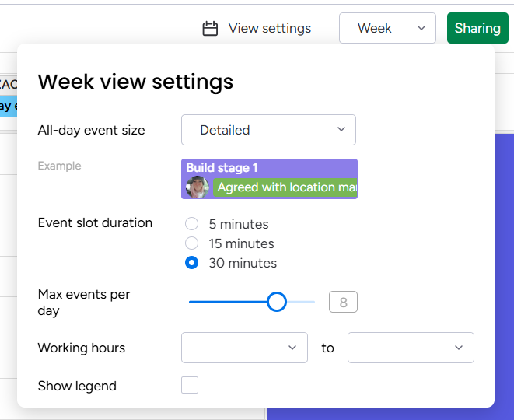Select 5 minutes slot duration

[192, 224]
